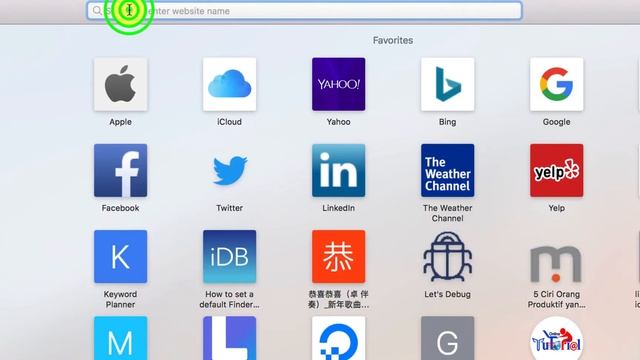The width and height of the screenshot is (640, 360).
Task: Open the Apple favorite
Action: coord(120,84)
